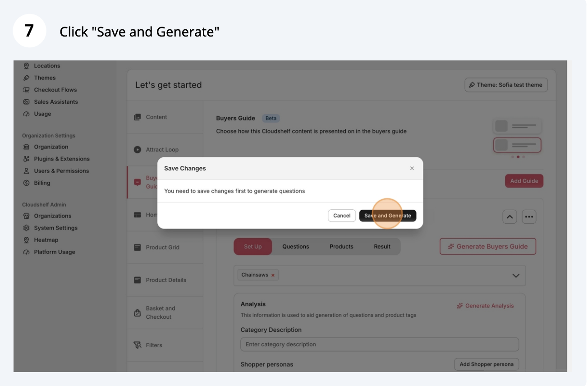Screen dimensions: 588x386
Task: Open Billing via its dollar icon
Action: click(x=26, y=183)
